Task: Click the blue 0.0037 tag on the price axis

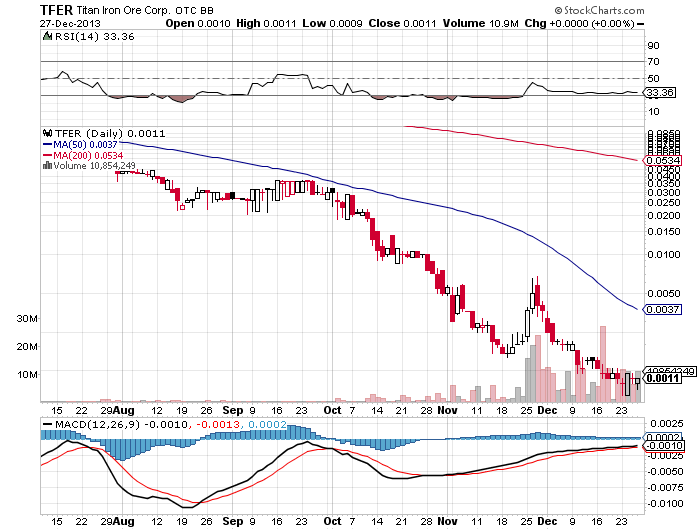Action: click(x=663, y=309)
